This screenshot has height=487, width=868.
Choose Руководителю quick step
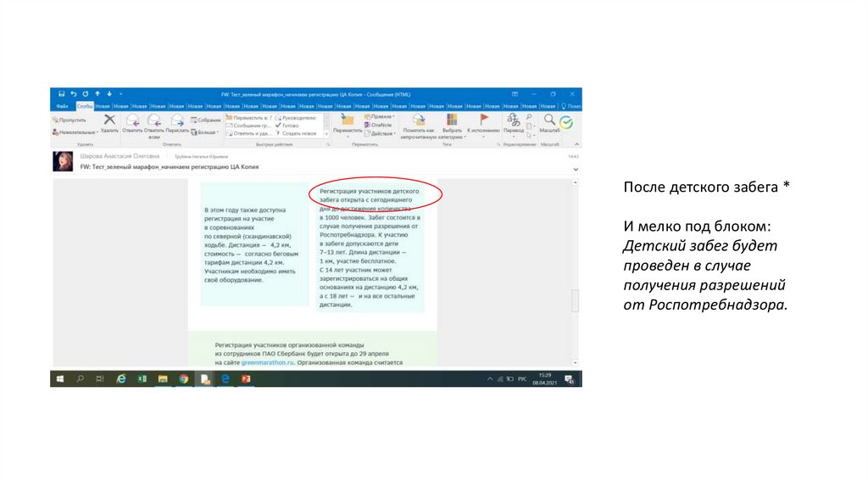click(296, 118)
